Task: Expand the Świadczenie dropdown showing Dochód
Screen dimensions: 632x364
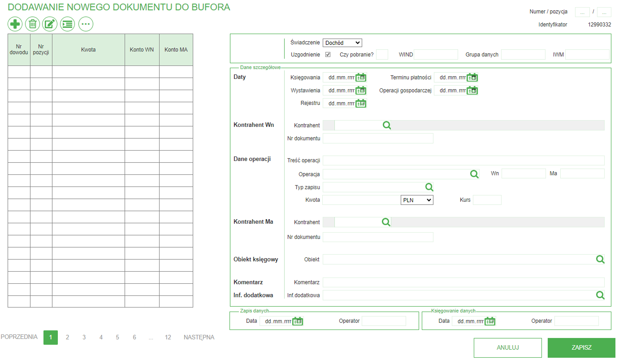Action: [342, 43]
